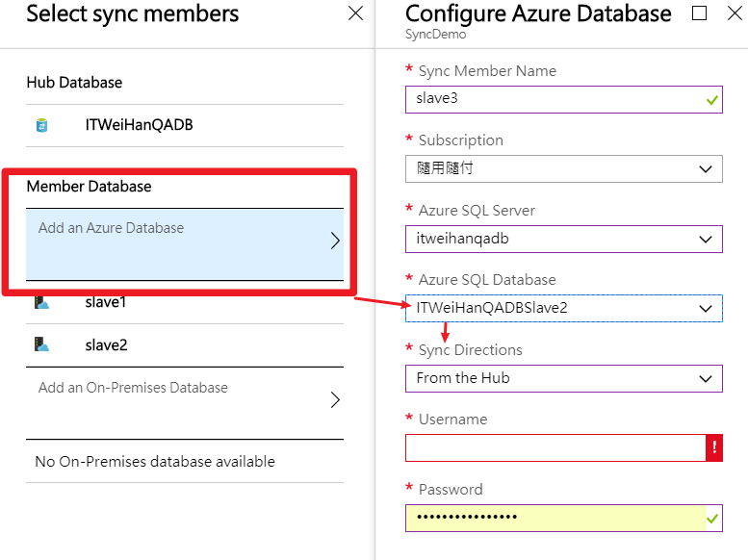The image size is (748, 560).
Task: Click the green checkmark in Sync Member Name
Action: [x=711, y=100]
